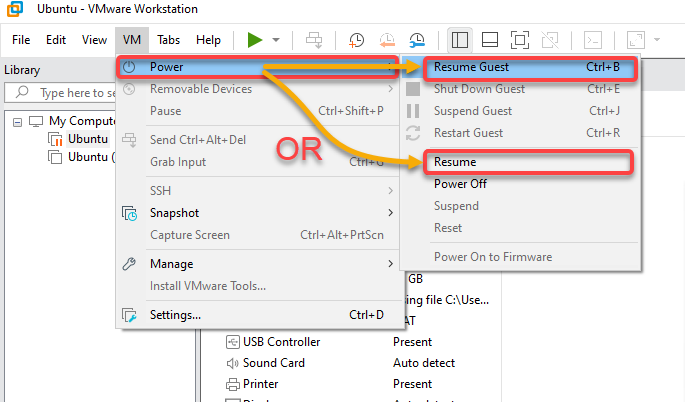Click the Settings menu icon
Screen dimensions: 685x402
tap(129, 315)
